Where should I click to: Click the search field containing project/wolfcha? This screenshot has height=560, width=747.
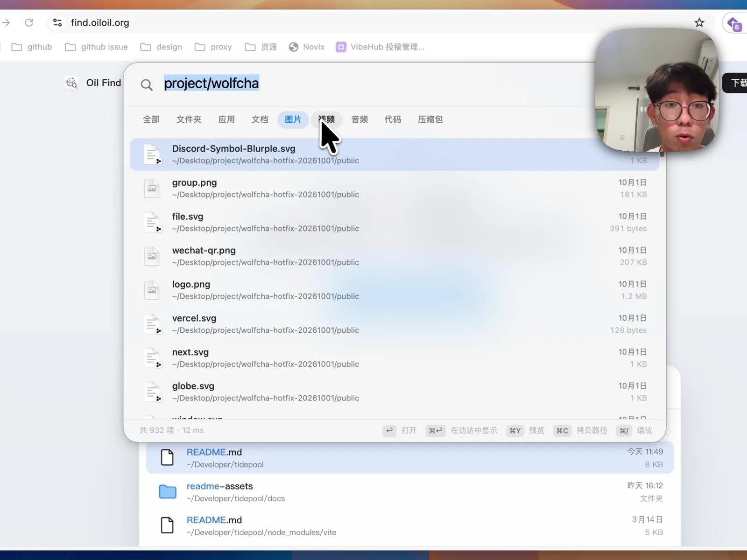[364, 84]
